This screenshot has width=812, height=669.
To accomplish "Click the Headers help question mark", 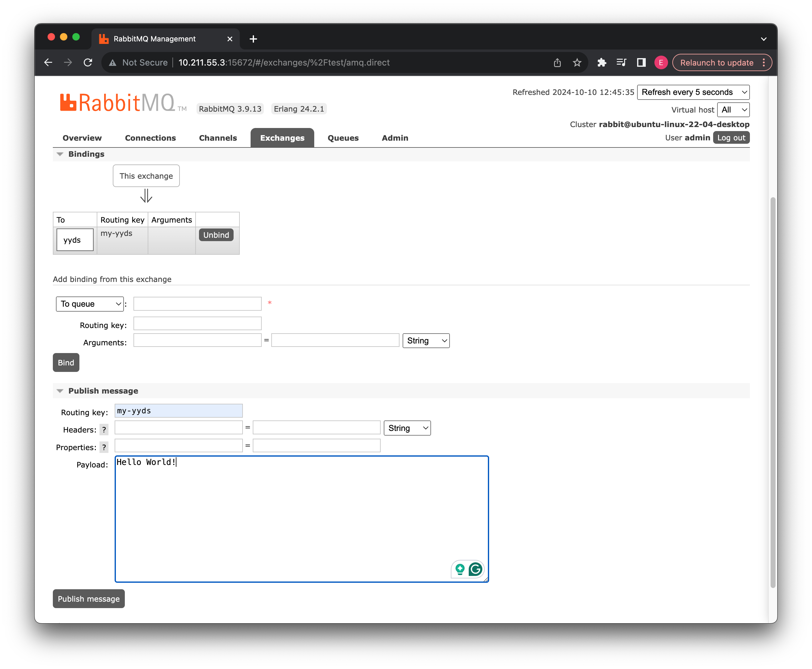I will tap(104, 430).
